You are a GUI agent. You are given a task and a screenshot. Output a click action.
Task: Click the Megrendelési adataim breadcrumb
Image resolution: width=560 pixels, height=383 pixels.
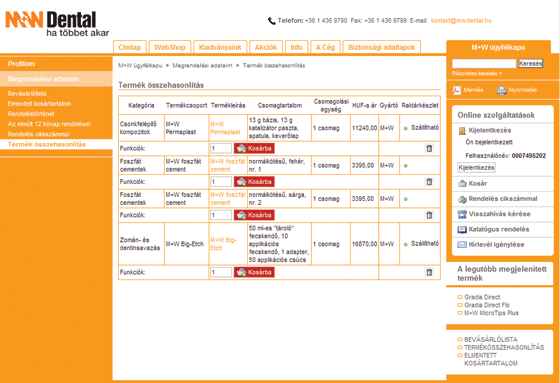202,65
